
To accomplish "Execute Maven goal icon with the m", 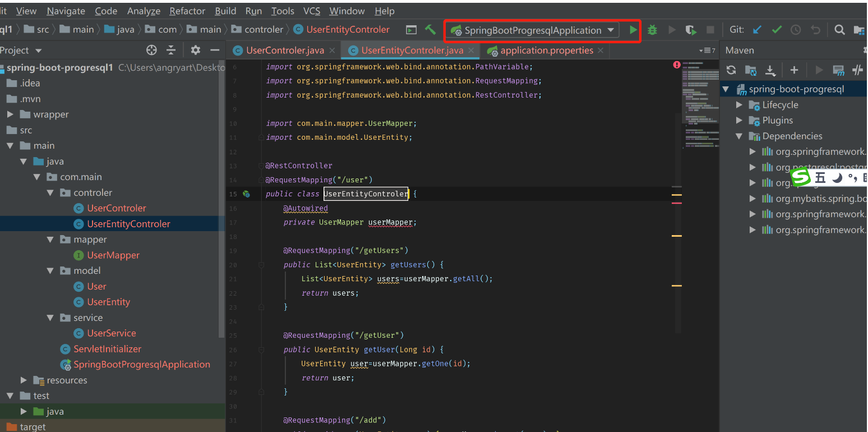I will pos(838,70).
